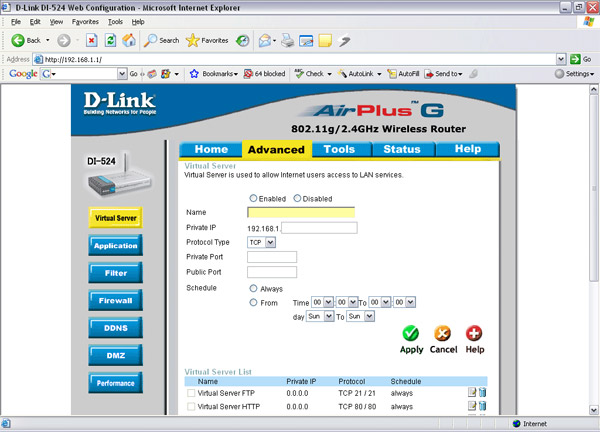
Task: Switch to the Tools tab
Action: pyautogui.click(x=339, y=149)
